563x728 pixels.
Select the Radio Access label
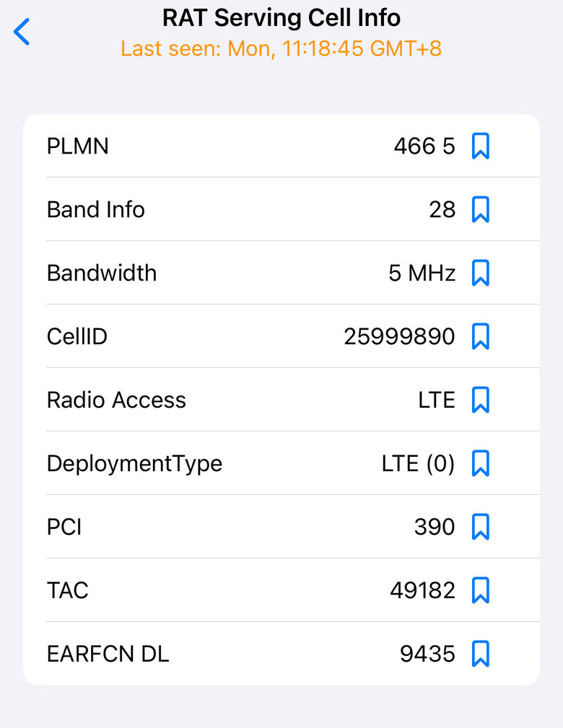[116, 400]
